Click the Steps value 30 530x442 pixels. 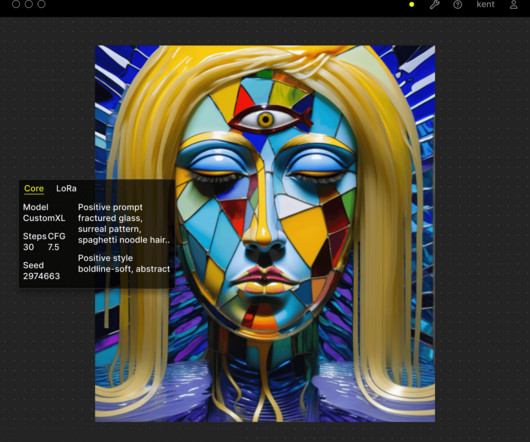coord(28,247)
